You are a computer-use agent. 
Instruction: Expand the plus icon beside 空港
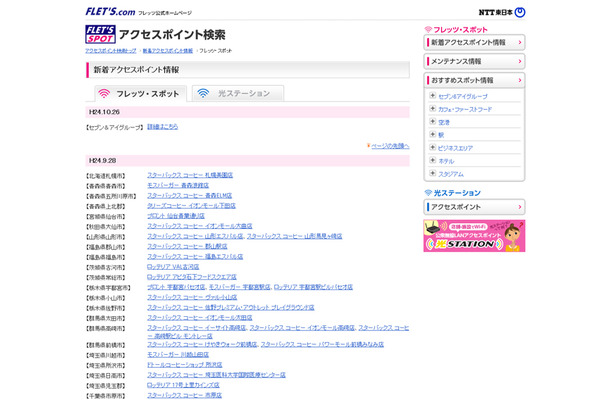pos(432,121)
